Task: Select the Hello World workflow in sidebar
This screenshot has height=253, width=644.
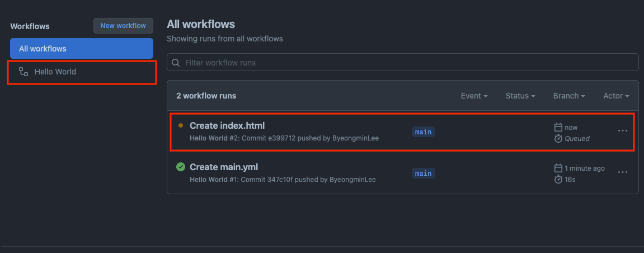Action: coord(82,72)
